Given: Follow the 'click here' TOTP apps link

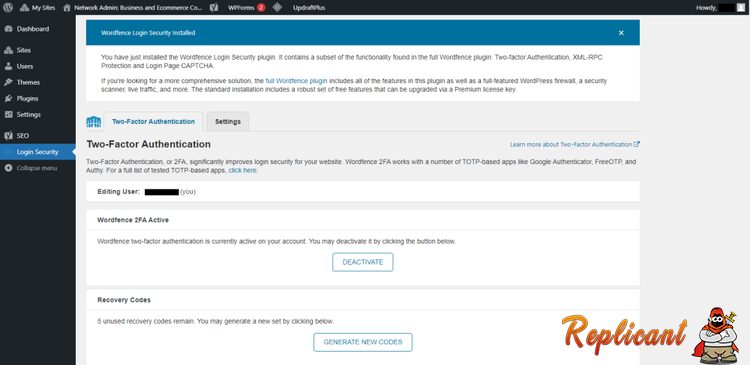Looking at the screenshot, I should coord(243,170).
